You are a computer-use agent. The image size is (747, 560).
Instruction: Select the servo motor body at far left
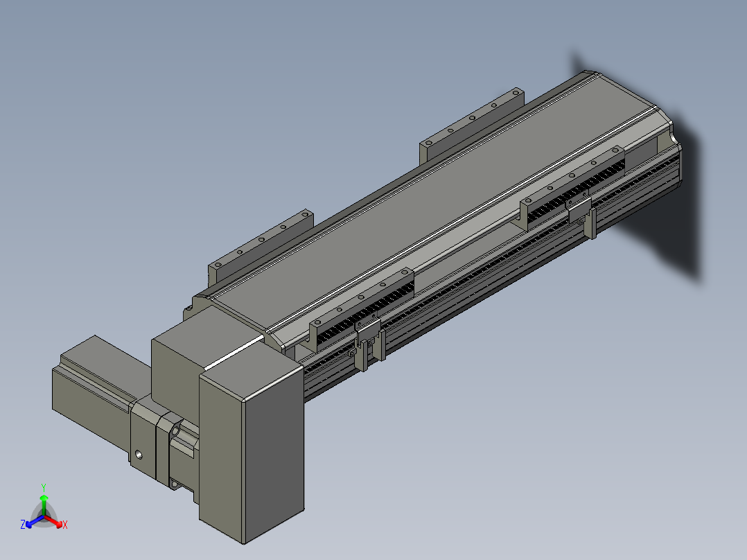pyautogui.click(x=90, y=402)
